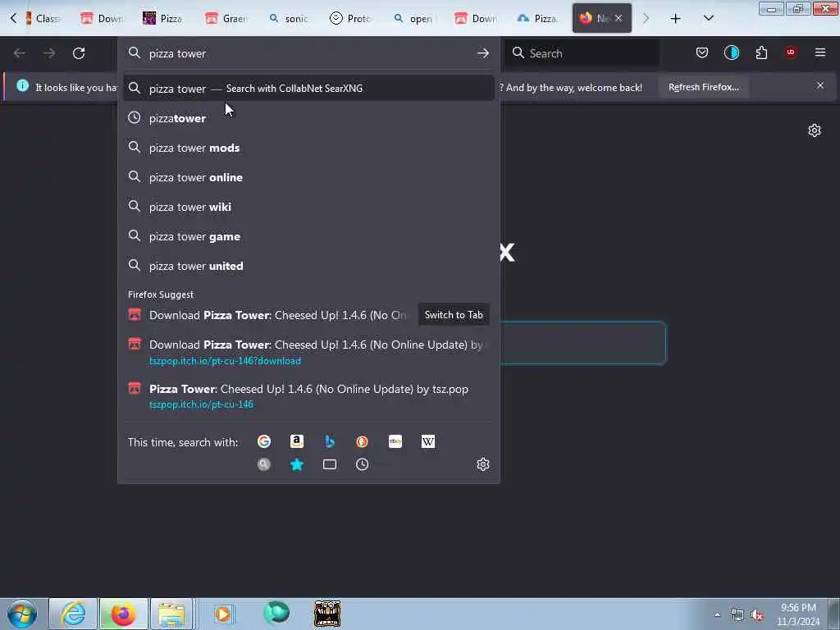Switch to the open search tab
Viewport: 840px width, 630px height.
tap(413, 18)
